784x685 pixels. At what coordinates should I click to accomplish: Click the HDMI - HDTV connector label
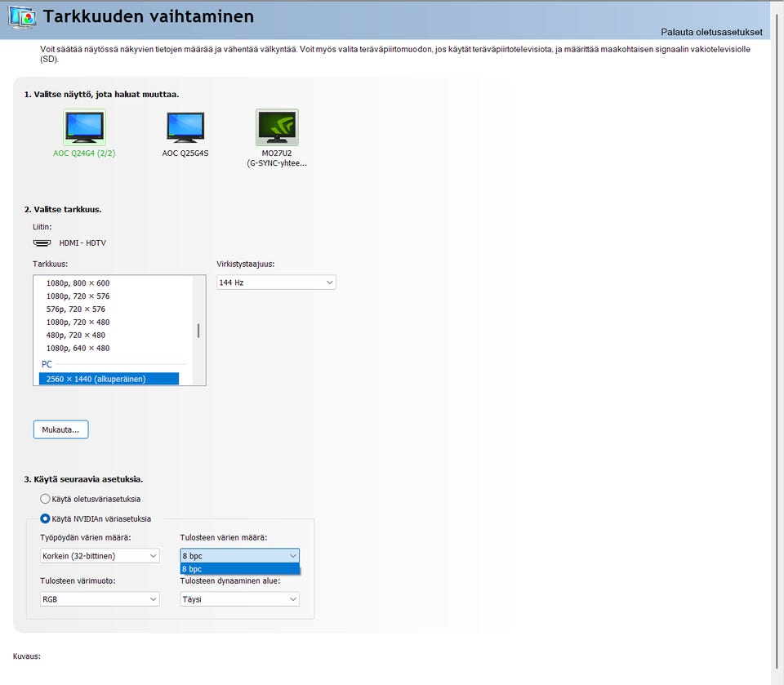click(x=82, y=243)
